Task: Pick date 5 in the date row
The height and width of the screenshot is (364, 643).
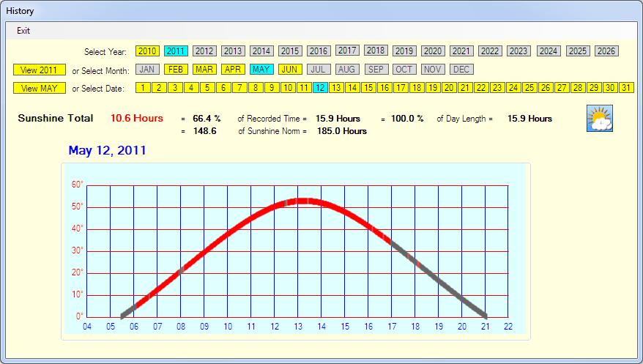Action: pyautogui.click(x=207, y=88)
